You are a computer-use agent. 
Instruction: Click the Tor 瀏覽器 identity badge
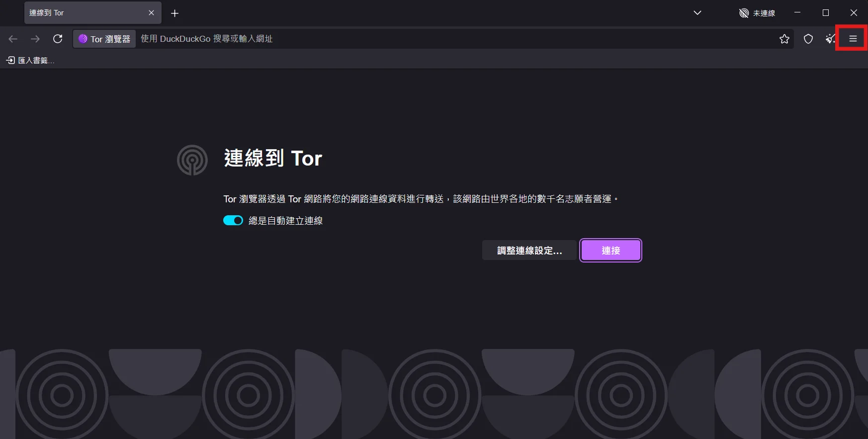pos(104,39)
